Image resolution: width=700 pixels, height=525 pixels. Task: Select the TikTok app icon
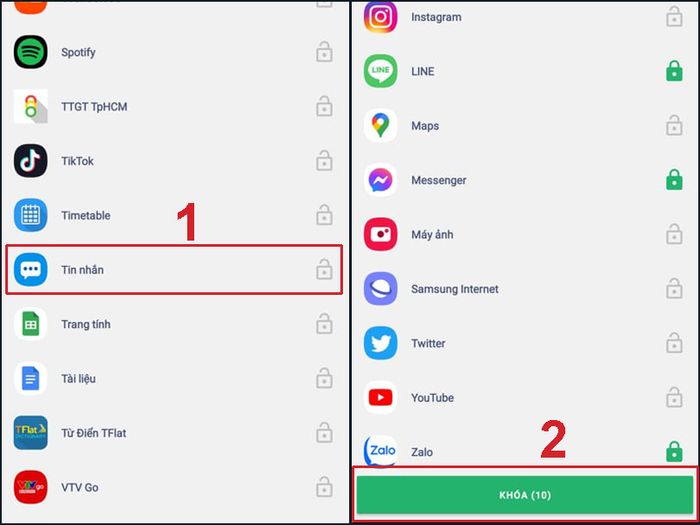pyautogui.click(x=30, y=161)
